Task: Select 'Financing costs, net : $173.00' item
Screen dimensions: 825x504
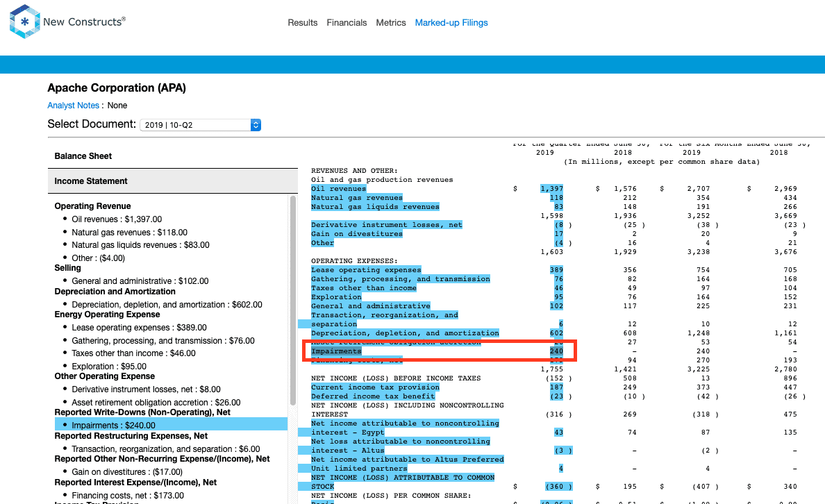Action: pyautogui.click(x=128, y=496)
